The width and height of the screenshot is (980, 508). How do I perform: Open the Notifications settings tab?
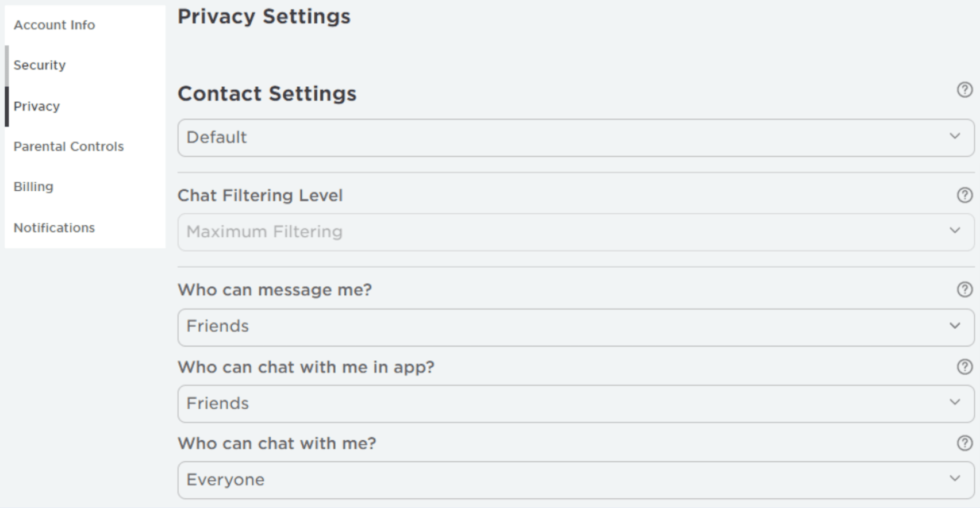click(x=54, y=227)
